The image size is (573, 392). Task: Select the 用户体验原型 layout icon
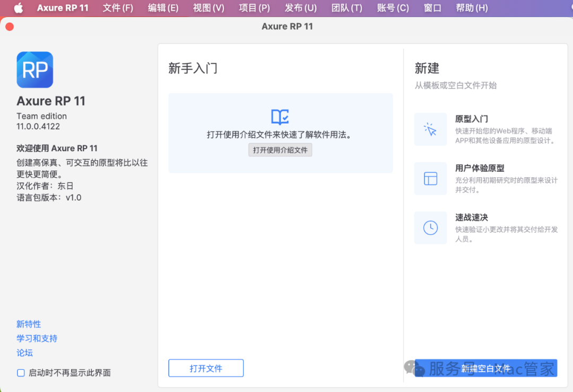[430, 179]
